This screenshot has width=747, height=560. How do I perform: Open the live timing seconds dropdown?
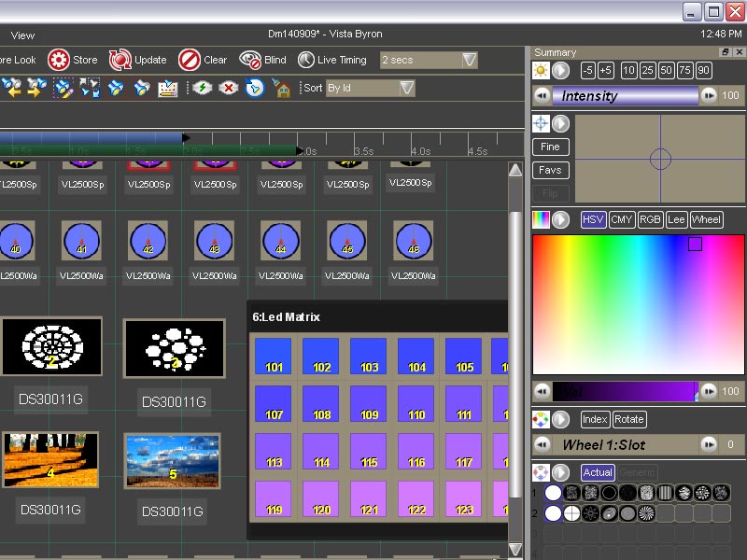(469, 60)
